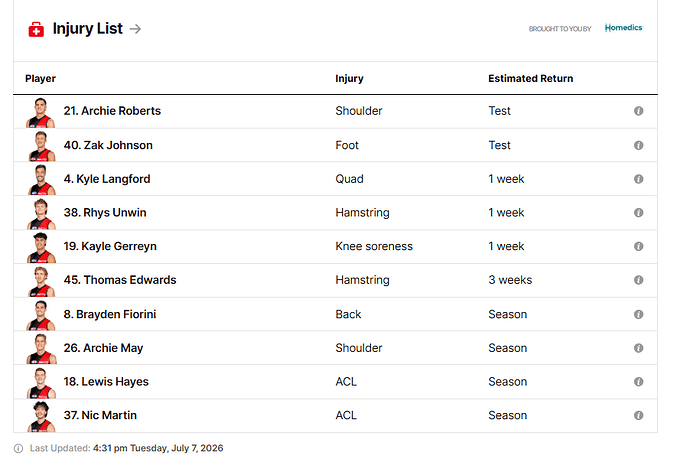Click Nic Martin player headshot
The height and width of the screenshot is (471, 690).
click(x=41, y=417)
